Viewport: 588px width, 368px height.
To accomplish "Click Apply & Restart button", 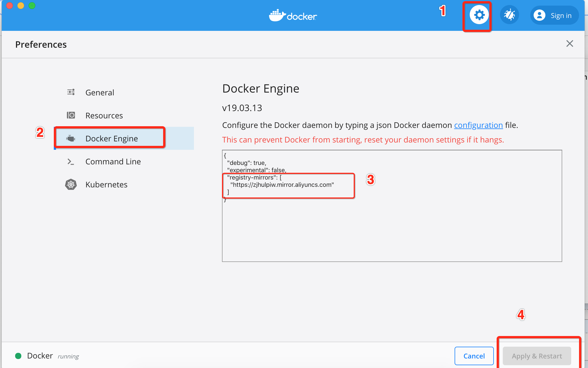I will point(536,356).
